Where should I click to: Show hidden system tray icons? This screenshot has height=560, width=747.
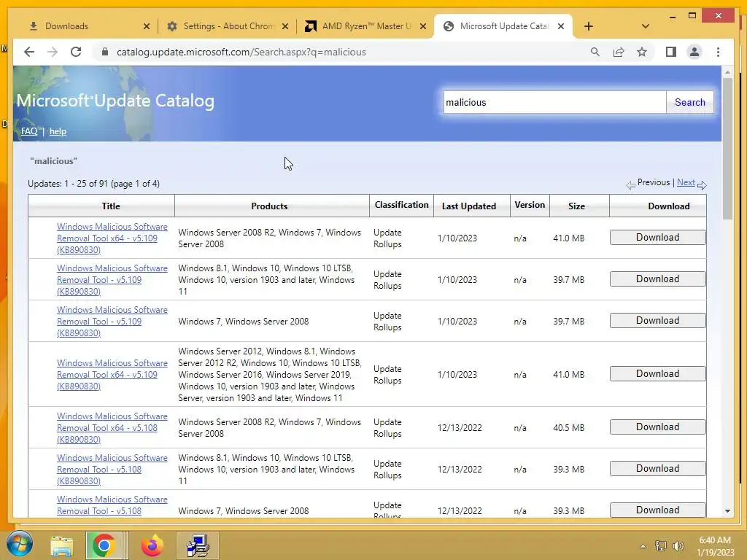[x=643, y=546]
